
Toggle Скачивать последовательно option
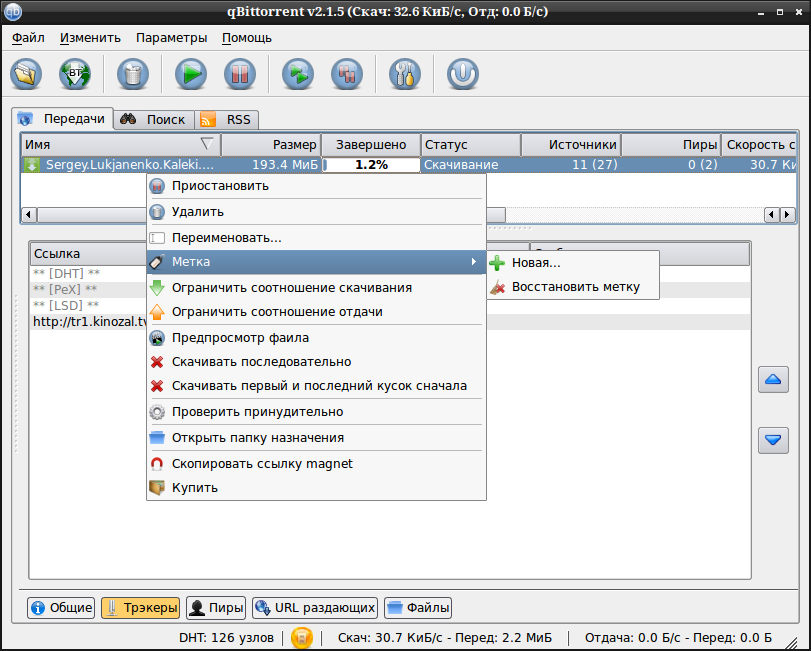pyautogui.click(x=317, y=361)
